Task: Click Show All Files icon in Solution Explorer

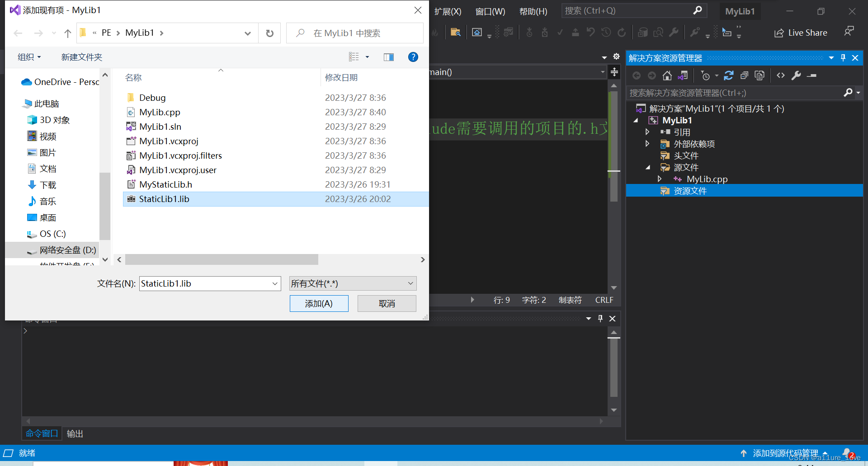Action: click(759, 75)
